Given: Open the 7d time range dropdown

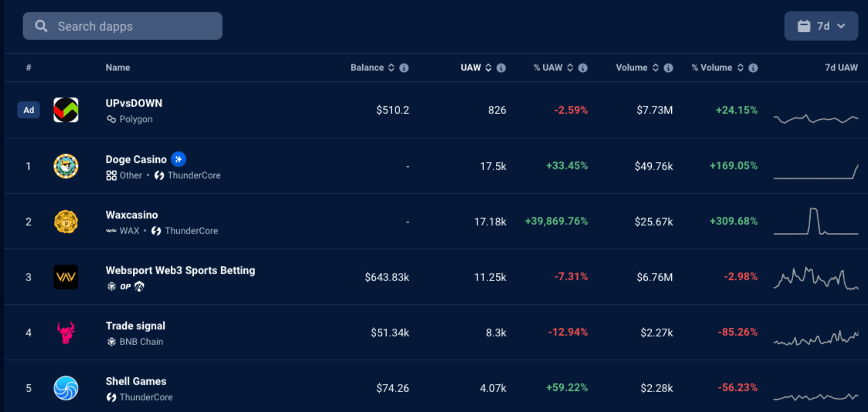Looking at the screenshot, I should point(821,26).
